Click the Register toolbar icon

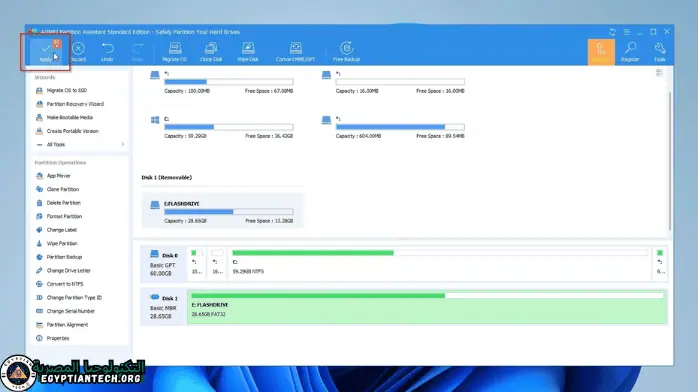click(630, 52)
